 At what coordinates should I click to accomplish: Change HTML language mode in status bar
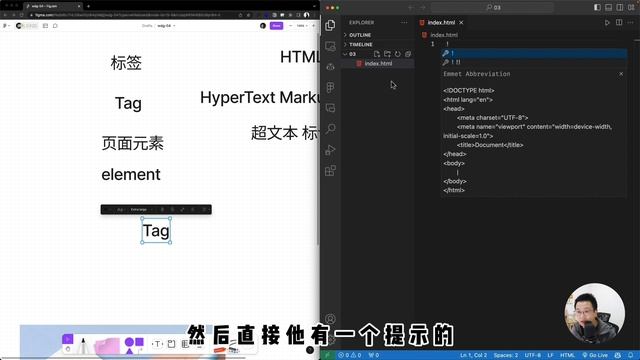click(567, 355)
